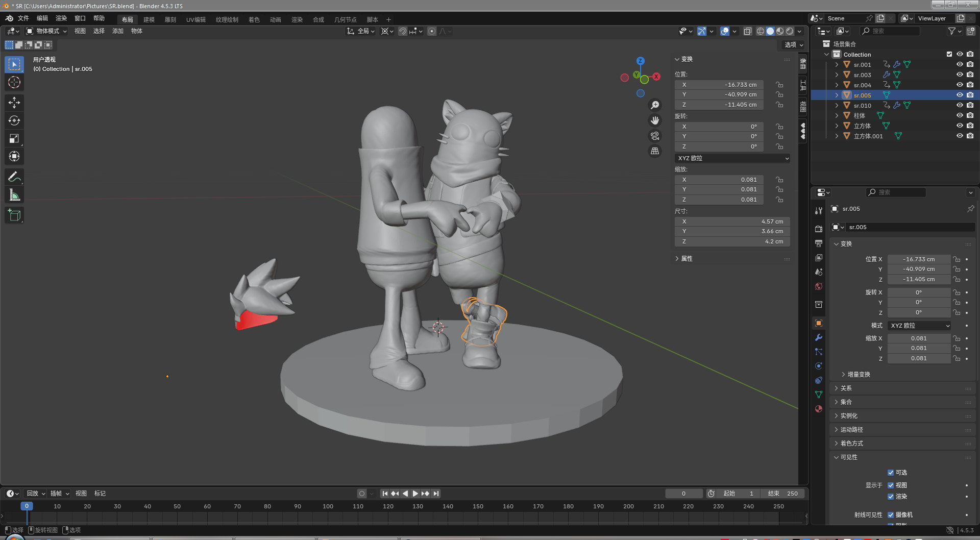Viewport: 980px width, 540px height.
Task: Open the XYZ 欧拉 rotation mode dropdown in sidebar
Action: tap(732, 158)
